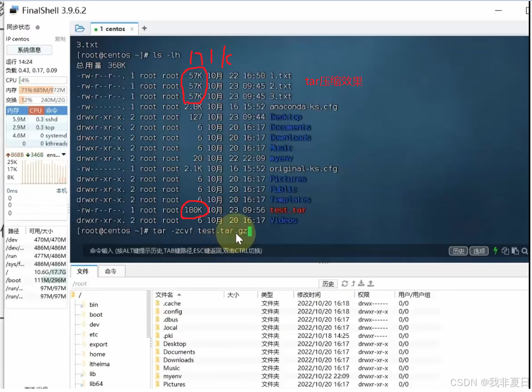
Task: Add a new tab with the plus icon
Action: pyautogui.click(x=144, y=28)
